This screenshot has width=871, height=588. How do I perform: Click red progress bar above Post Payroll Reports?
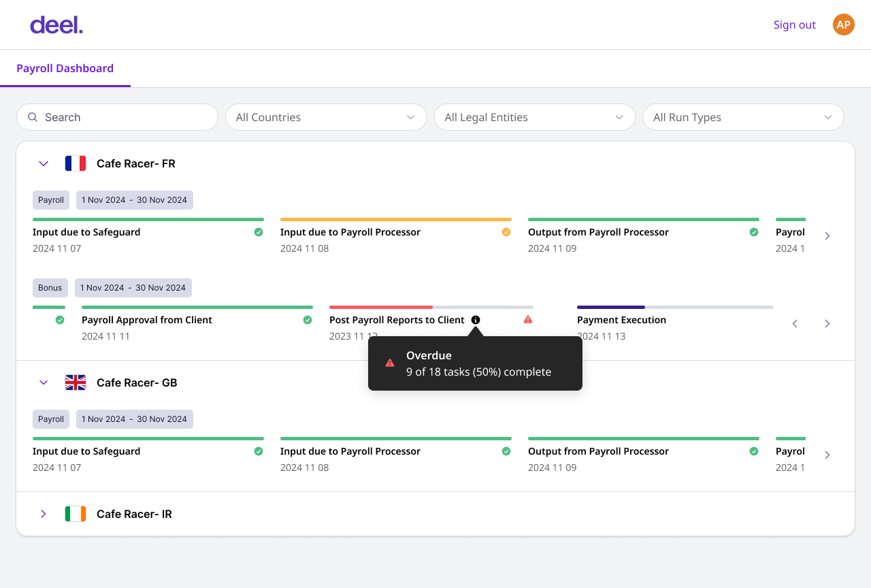381,307
